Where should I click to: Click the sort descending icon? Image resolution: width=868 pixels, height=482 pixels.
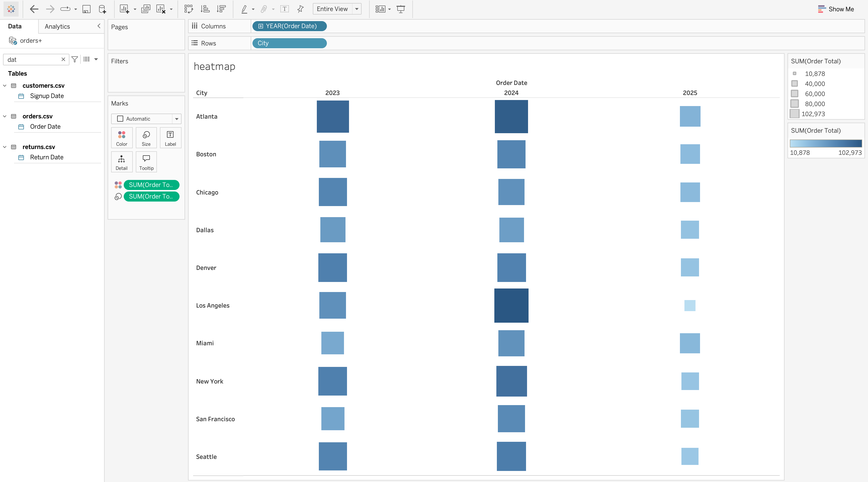pyautogui.click(x=221, y=9)
